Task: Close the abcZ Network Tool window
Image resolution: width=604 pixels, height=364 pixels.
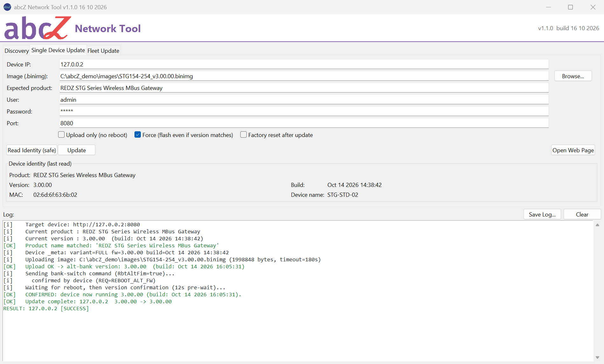Action: [593, 7]
